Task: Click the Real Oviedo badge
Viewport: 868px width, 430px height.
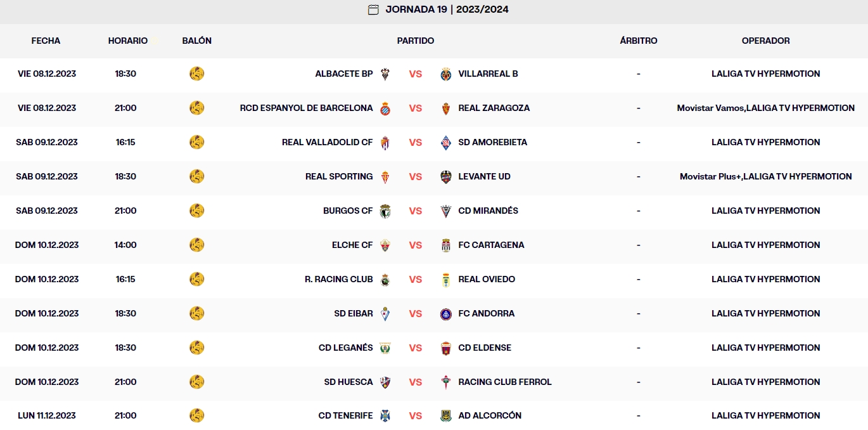Action: click(445, 279)
